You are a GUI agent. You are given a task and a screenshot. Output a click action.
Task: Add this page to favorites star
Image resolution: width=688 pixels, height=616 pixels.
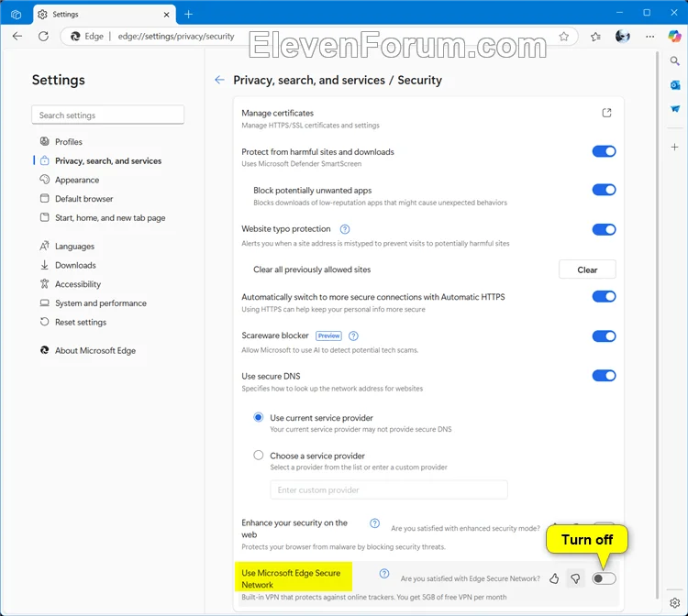coord(564,37)
